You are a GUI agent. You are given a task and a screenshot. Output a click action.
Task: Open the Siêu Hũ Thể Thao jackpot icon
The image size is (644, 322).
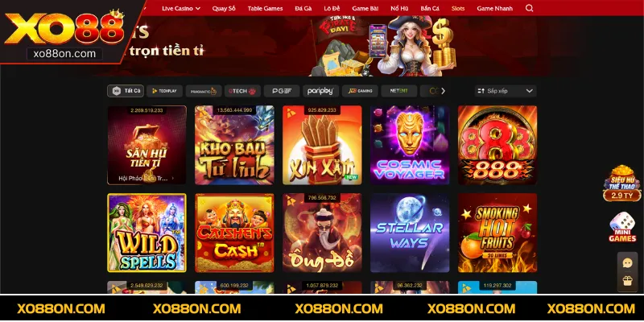tap(621, 184)
